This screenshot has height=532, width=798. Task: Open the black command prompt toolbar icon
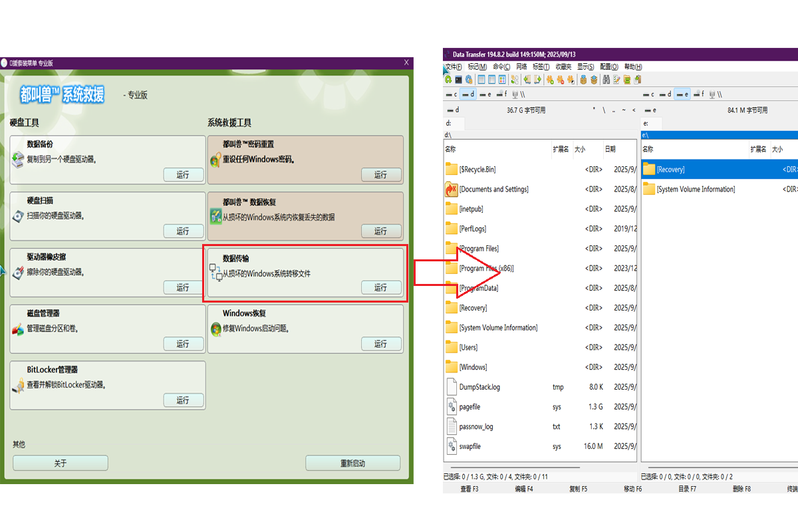[x=459, y=80]
